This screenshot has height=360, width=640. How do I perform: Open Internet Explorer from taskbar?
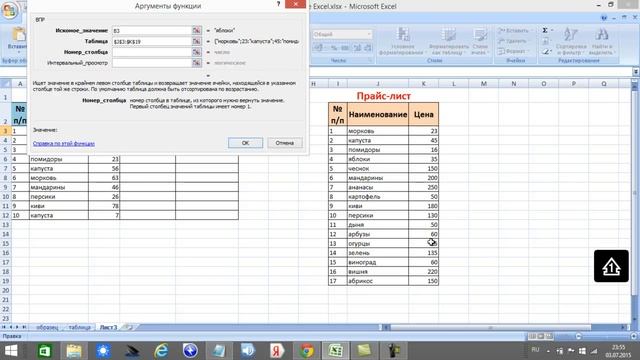point(161,351)
